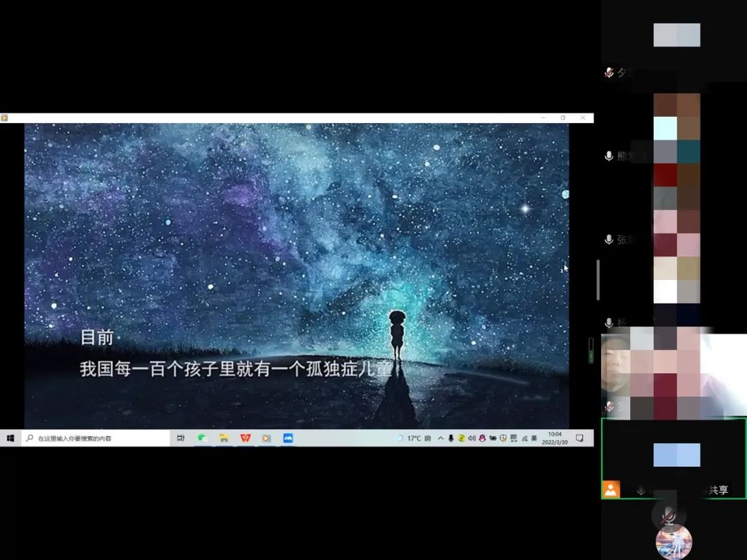747x560 pixels.
Task: Click the 共享 label on the highlighted tile
Action: [x=719, y=490]
